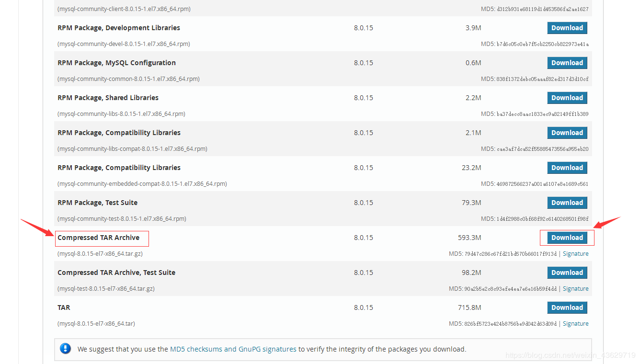Download the RPM Package, Development Libraries
This screenshot has width=640, height=364.
click(567, 28)
